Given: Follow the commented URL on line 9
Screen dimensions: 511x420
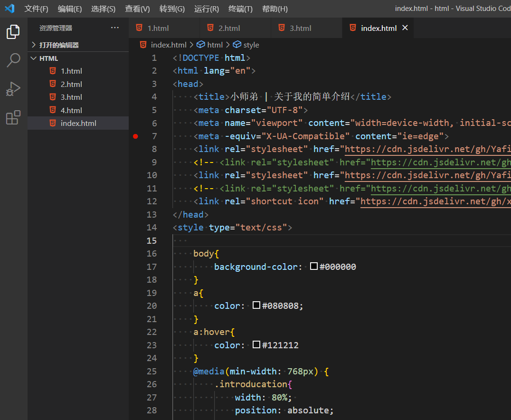Looking at the screenshot, I should (x=441, y=162).
